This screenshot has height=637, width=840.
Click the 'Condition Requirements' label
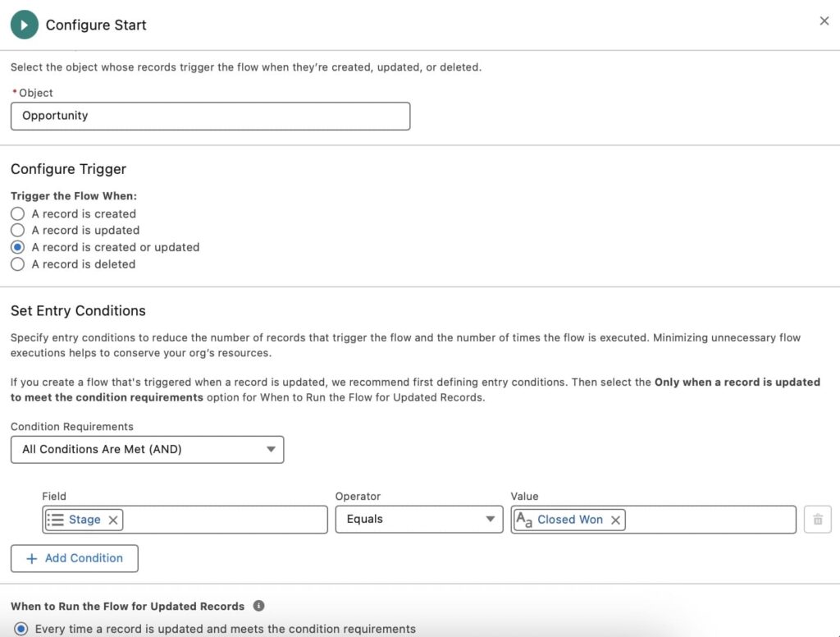tap(72, 427)
